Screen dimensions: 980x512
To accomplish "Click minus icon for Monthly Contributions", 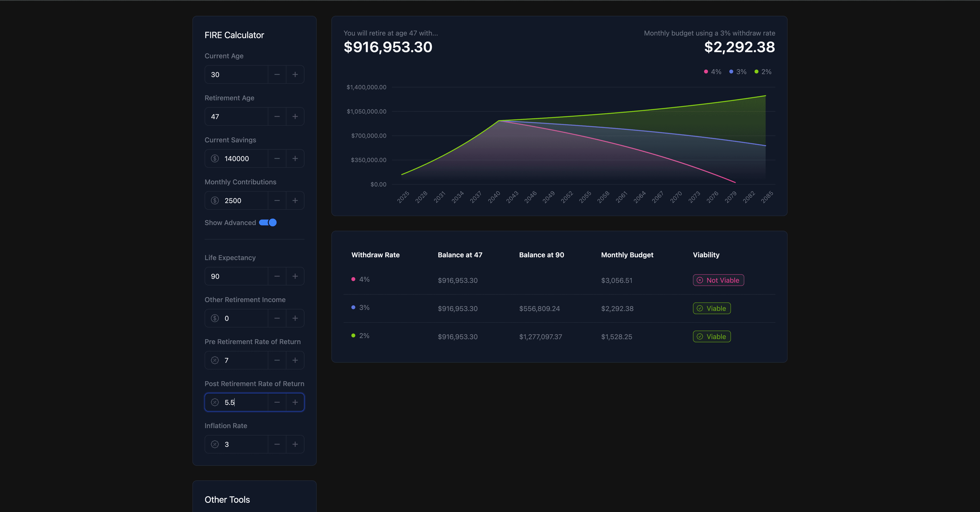I will pyautogui.click(x=277, y=201).
